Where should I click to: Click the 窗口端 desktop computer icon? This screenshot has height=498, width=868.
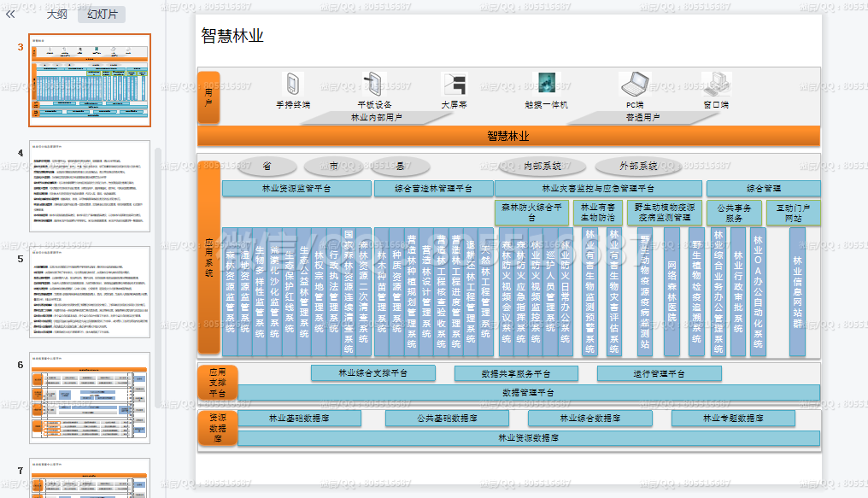[x=716, y=84]
